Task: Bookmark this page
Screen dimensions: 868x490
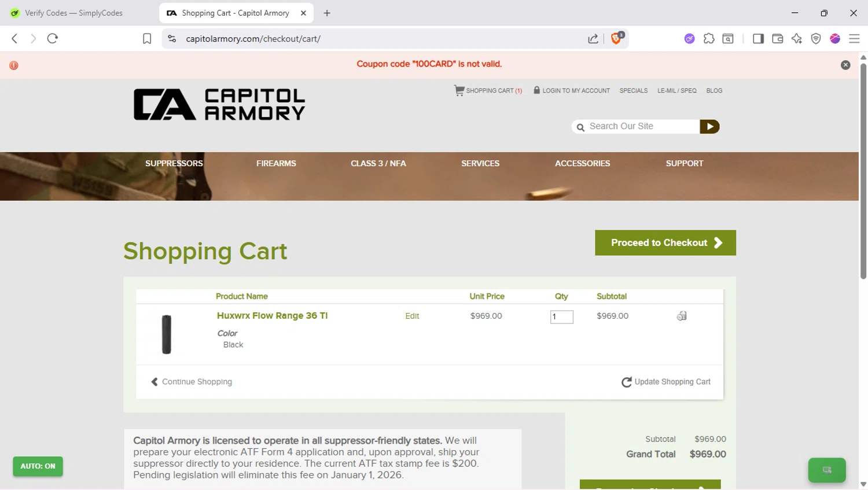Action: coord(147,39)
